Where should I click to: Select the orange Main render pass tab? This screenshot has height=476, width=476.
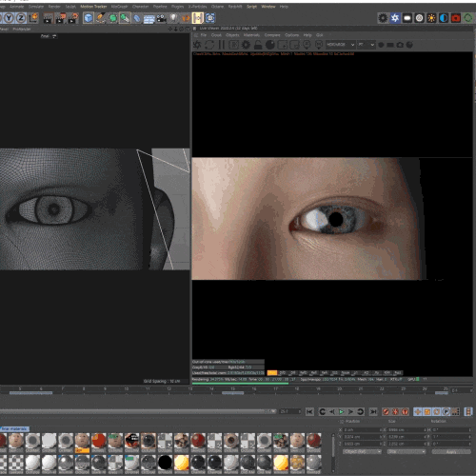[x=272, y=373]
